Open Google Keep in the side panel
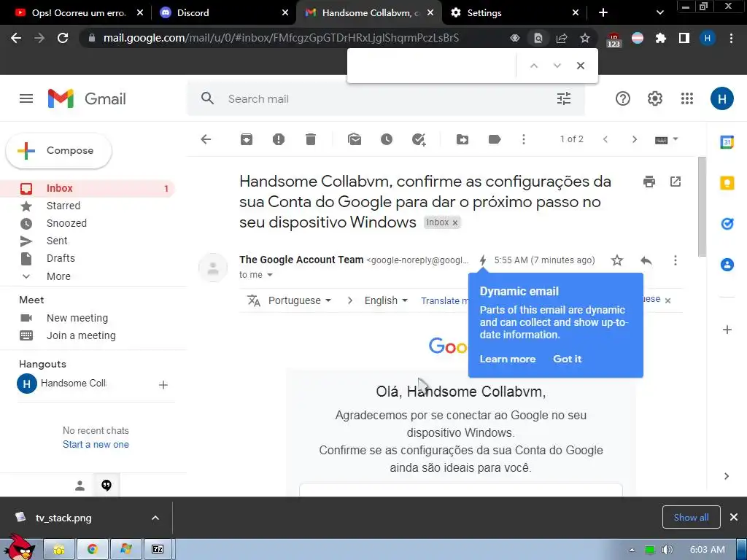 click(x=727, y=182)
